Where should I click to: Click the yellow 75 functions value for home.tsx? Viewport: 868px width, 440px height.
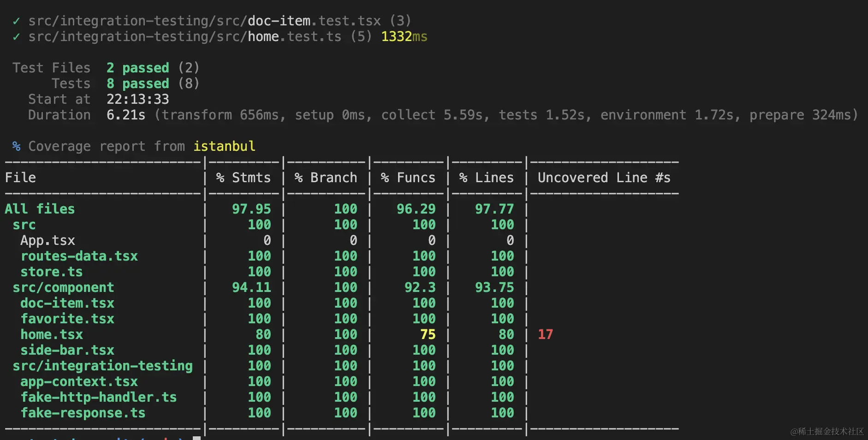[x=428, y=334]
